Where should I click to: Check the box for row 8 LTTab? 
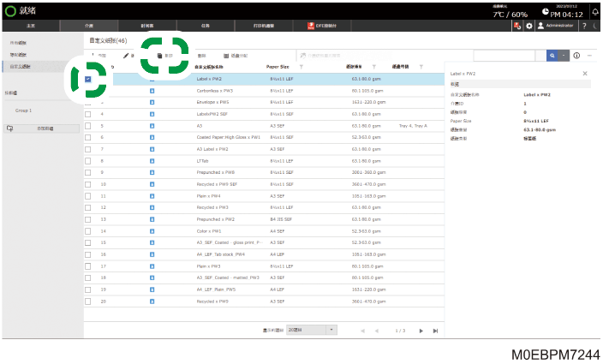pyautogui.click(x=88, y=161)
